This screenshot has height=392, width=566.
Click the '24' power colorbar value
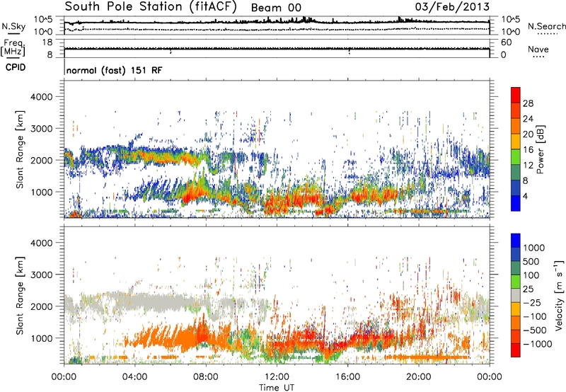point(528,119)
